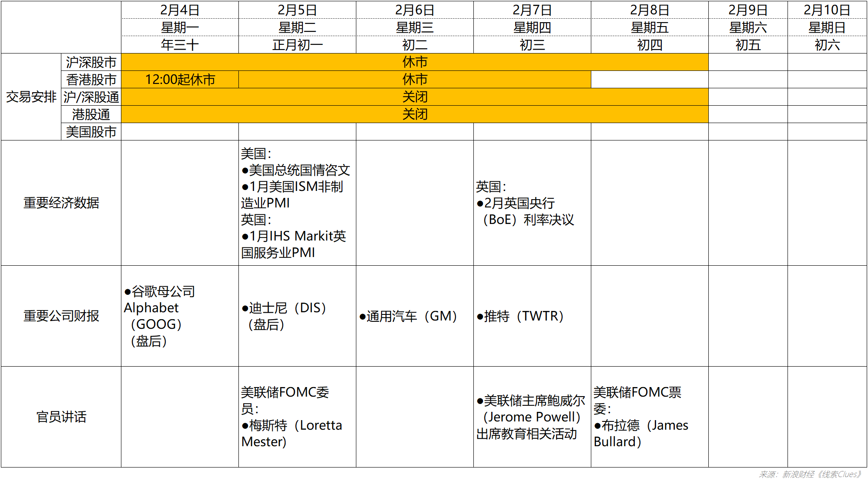
Task: Click the Jerome Powell speech cell
Action: click(x=532, y=417)
